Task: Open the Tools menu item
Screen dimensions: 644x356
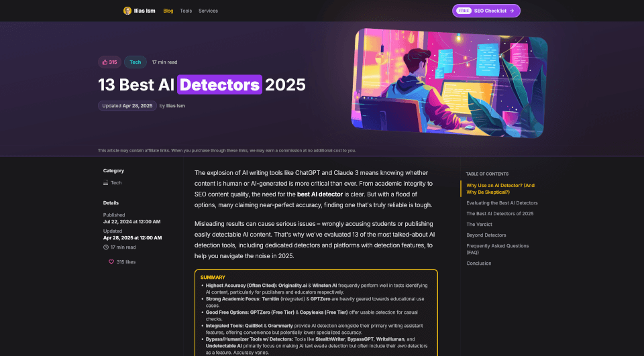Action: coord(186,11)
